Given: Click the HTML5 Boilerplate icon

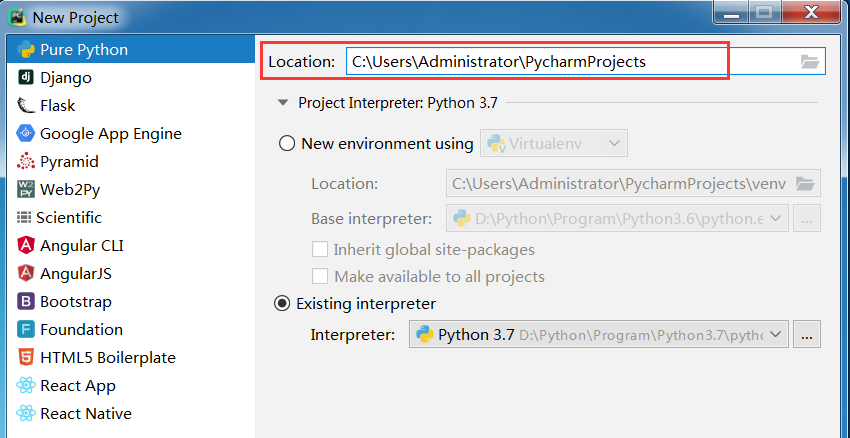Looking at the screenshot, I should point(25,358).
